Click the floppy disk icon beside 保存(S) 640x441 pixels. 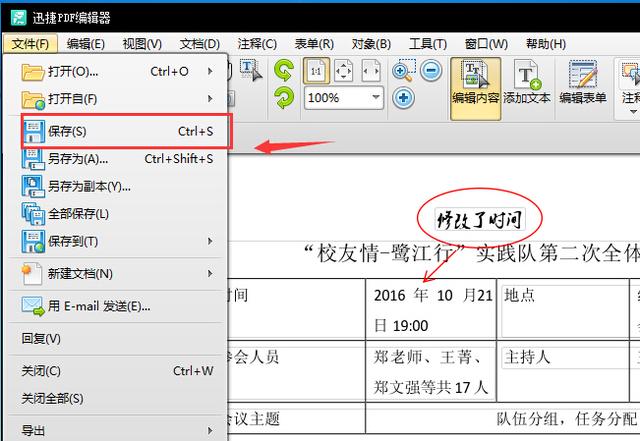point(33,131)
